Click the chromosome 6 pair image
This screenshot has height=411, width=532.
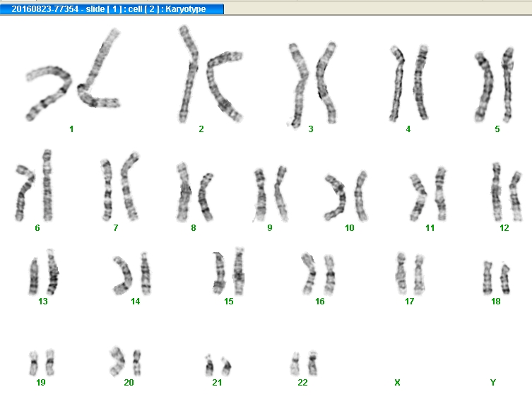(34, 185)
